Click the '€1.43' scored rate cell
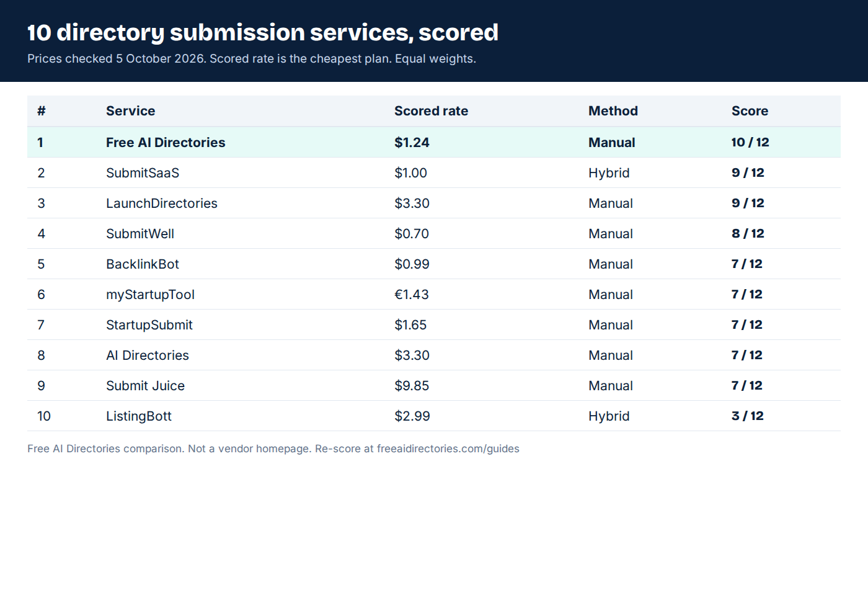This screenshot has height=608, width=868. [412, 295]
